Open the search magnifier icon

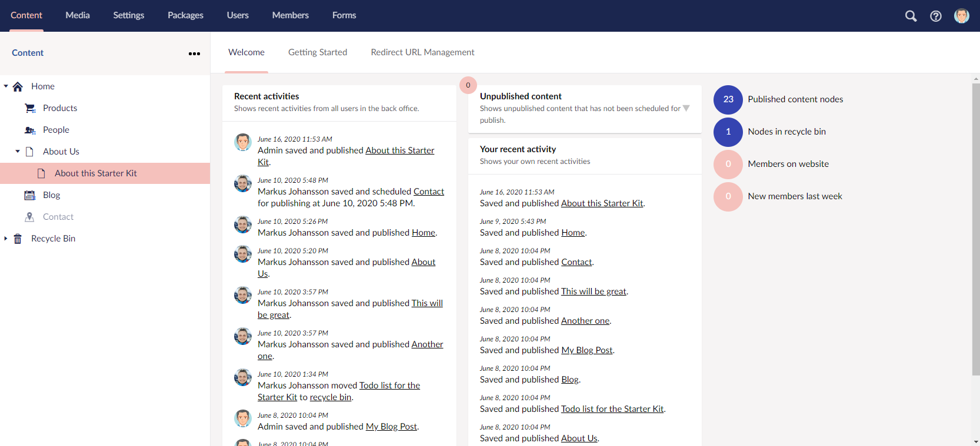pos(911,16)
